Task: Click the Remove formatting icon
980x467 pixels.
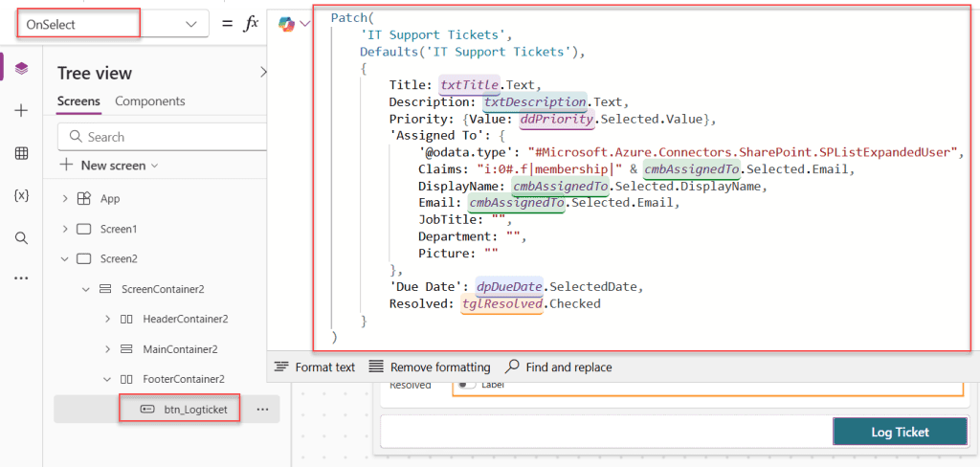Action: pyautogui.click(x=375, y=367)
